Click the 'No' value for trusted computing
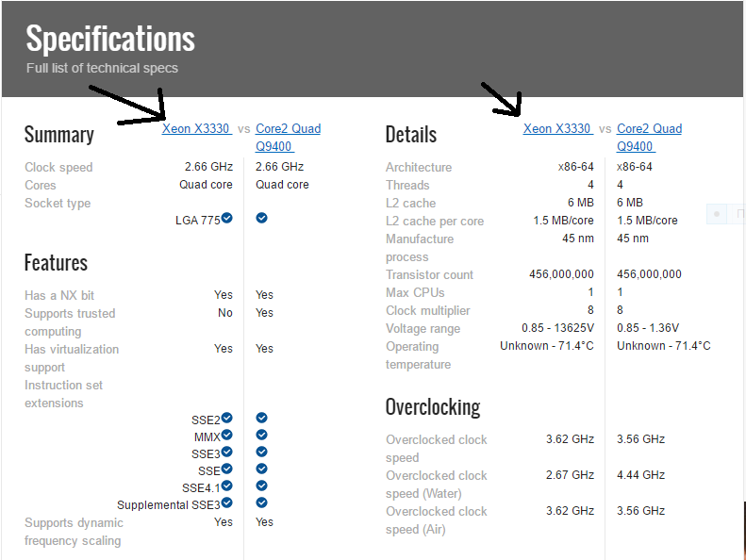This screenshot has height=560, width=746. (x=225, y=313)
